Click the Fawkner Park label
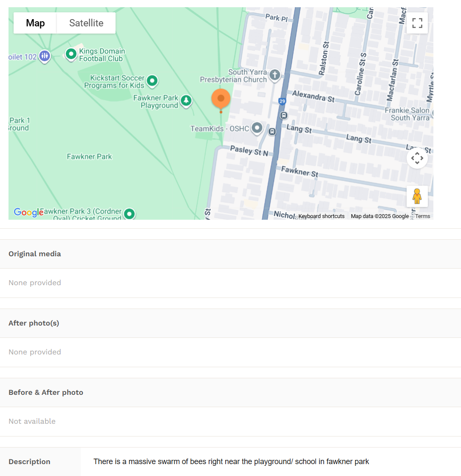 pos(89,157)
